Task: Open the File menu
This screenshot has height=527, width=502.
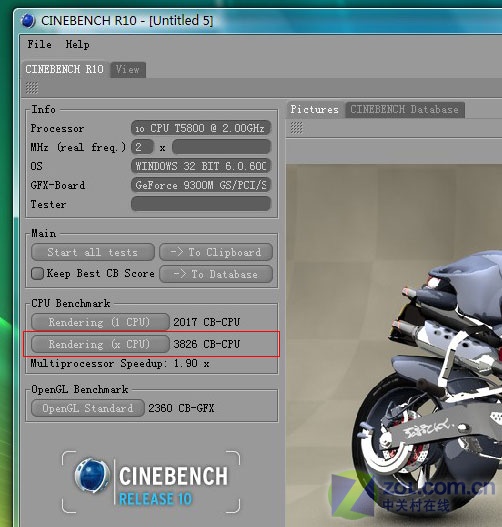Action: pyautogui.click(x=39, y=44)
